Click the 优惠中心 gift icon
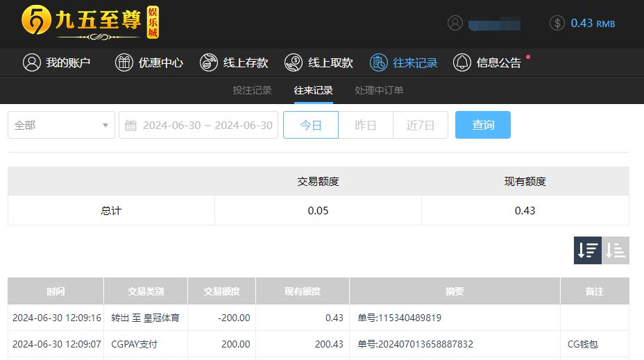This screenshot has height=360, width=644. [124, 62]
